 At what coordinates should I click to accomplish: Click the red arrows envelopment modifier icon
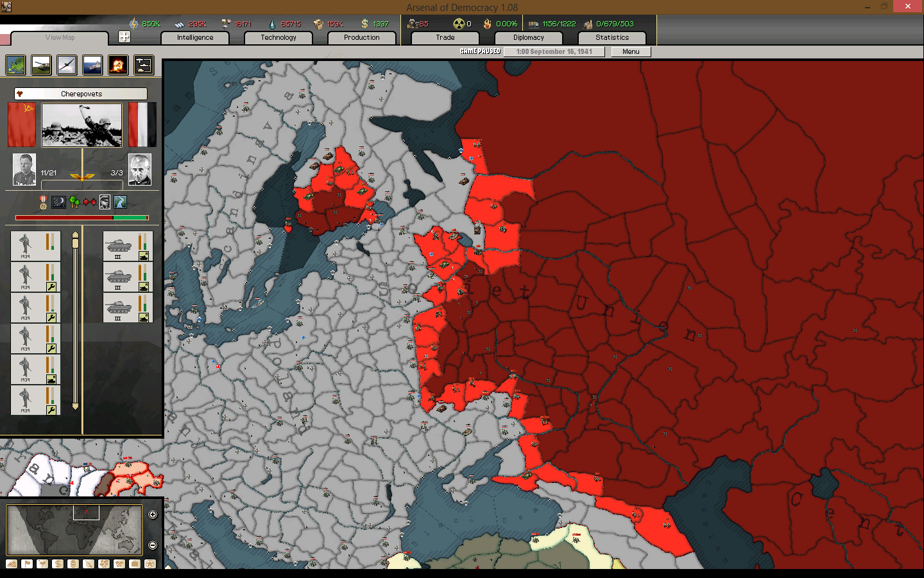[90, 202]
